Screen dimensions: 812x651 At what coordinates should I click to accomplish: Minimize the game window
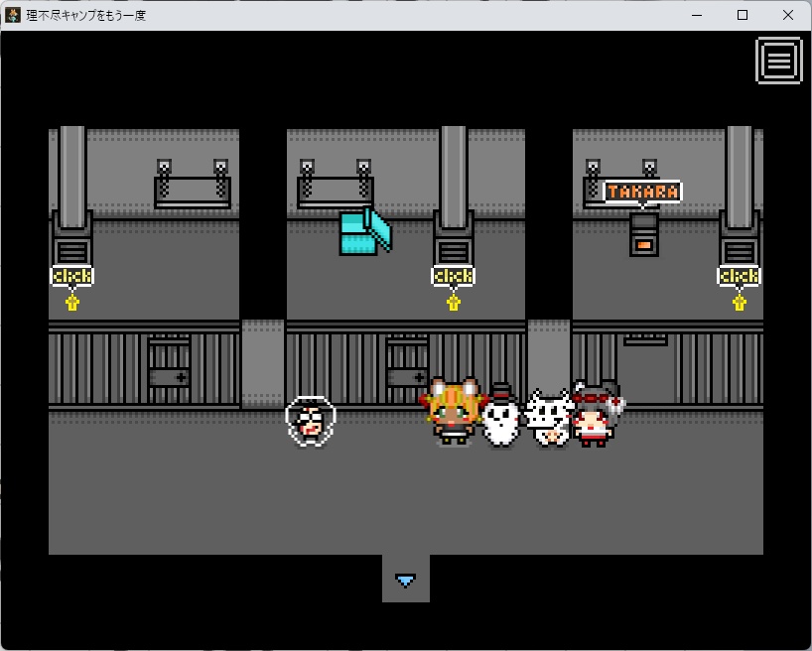[x=697, y=15]
